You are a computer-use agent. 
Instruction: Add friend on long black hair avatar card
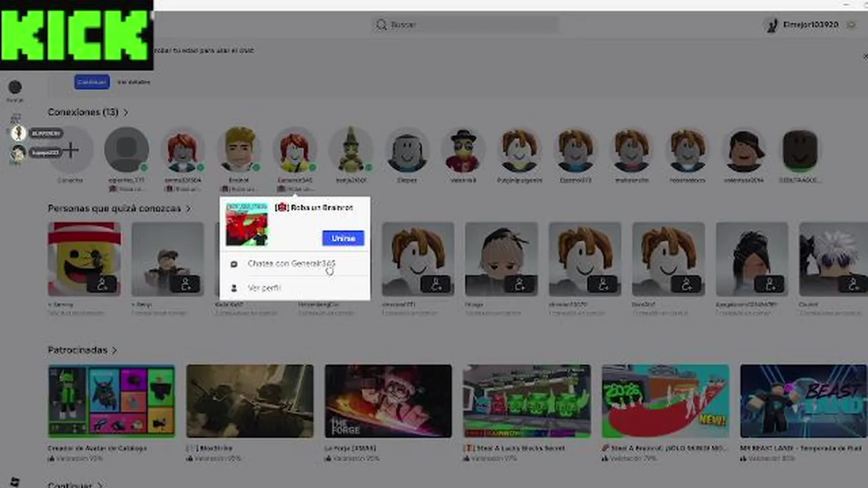point(770,284)
